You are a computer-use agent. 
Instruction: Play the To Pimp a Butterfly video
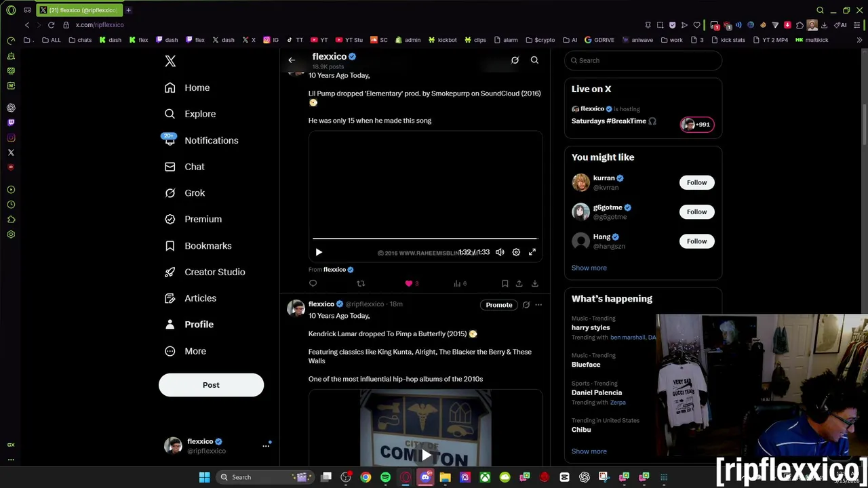[425, 455]
